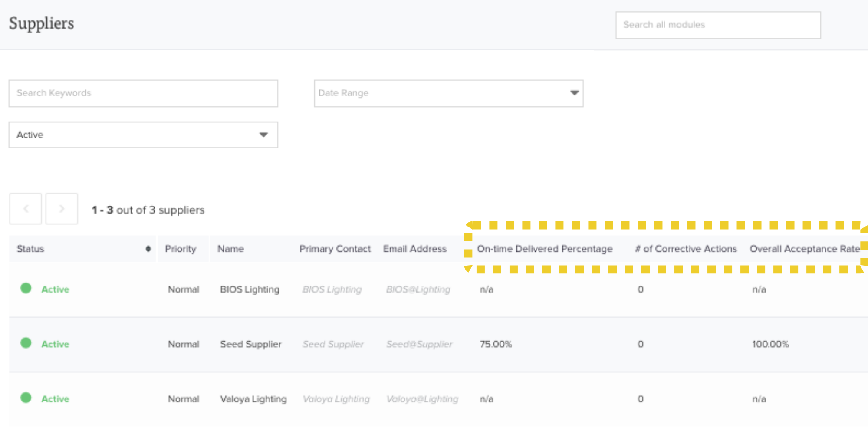Click the Date Range dropdown arrow
The width and height of the screenshot is (868, 434).
574,93
